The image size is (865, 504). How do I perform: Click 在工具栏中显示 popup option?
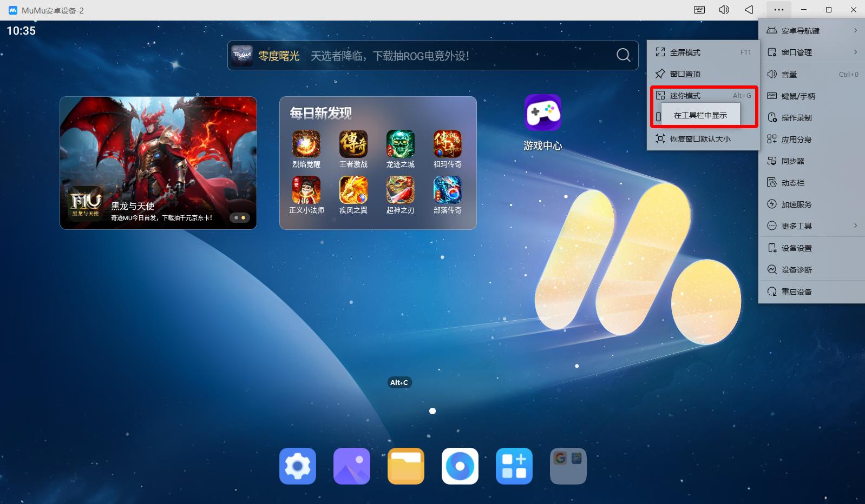coord(700,115)
